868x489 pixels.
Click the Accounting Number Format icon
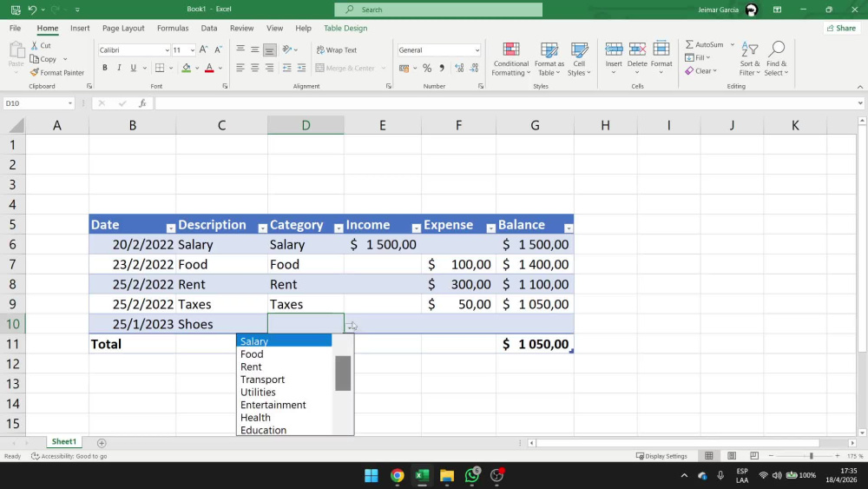404,68
